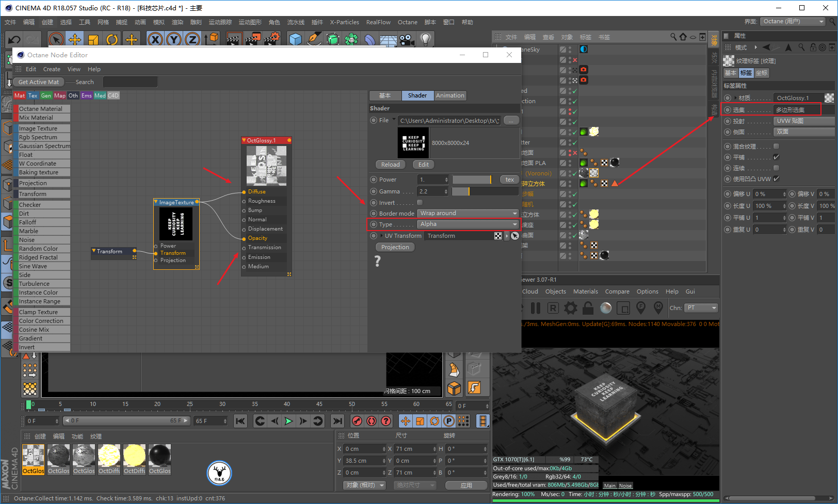The width and height of the screenshot is (838, 504).
Task: Open the Border mode Wrap around dropdown
Action: (468, 214)
